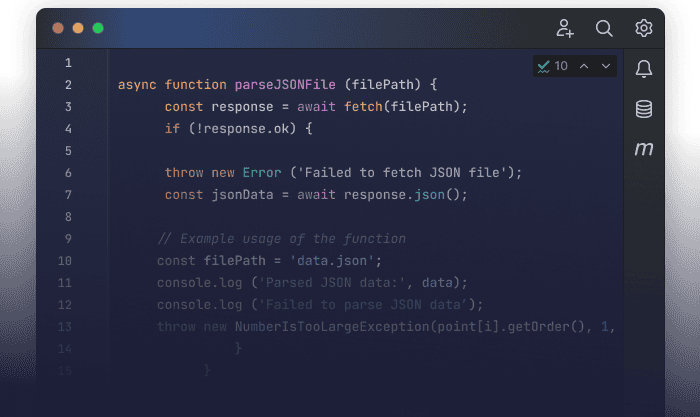Jump to previous problem with up chevron
Screen dimensions: 700x417
(x=584, y=66)
